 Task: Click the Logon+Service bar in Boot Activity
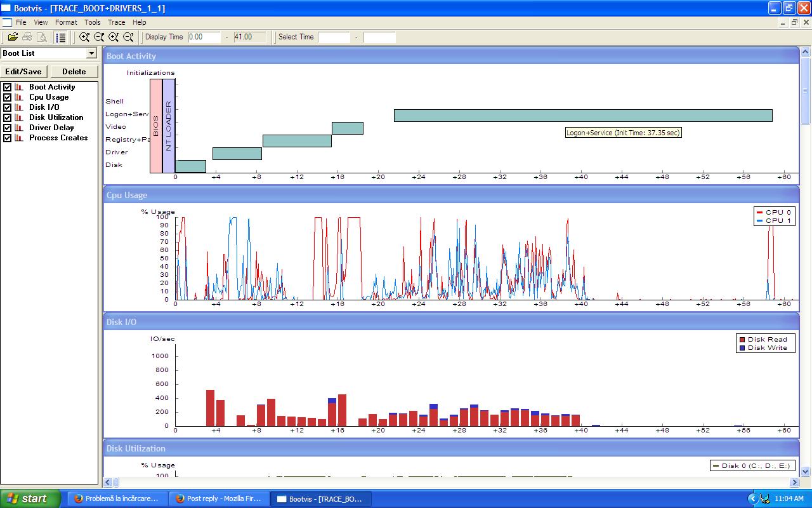[x=582, y=116]
